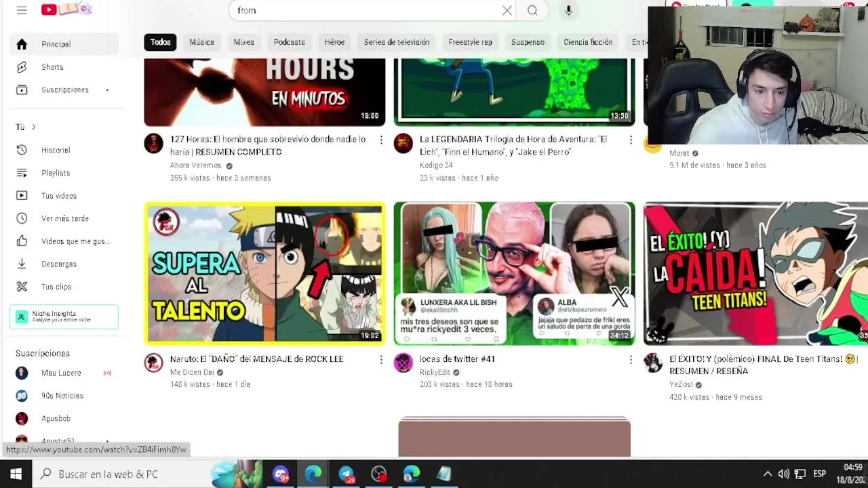Show hidden system tray icons
This screenshot has width=868, height=488.
(767, 474)
